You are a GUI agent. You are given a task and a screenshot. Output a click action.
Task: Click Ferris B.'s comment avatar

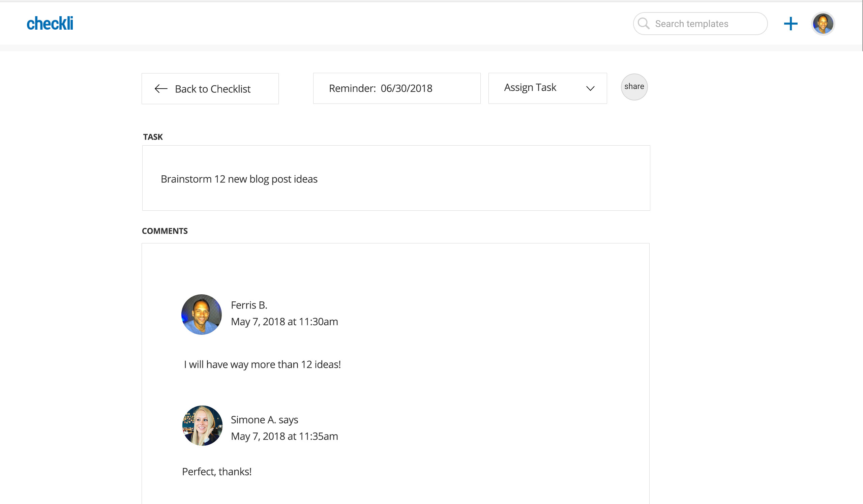click(201, 314)
